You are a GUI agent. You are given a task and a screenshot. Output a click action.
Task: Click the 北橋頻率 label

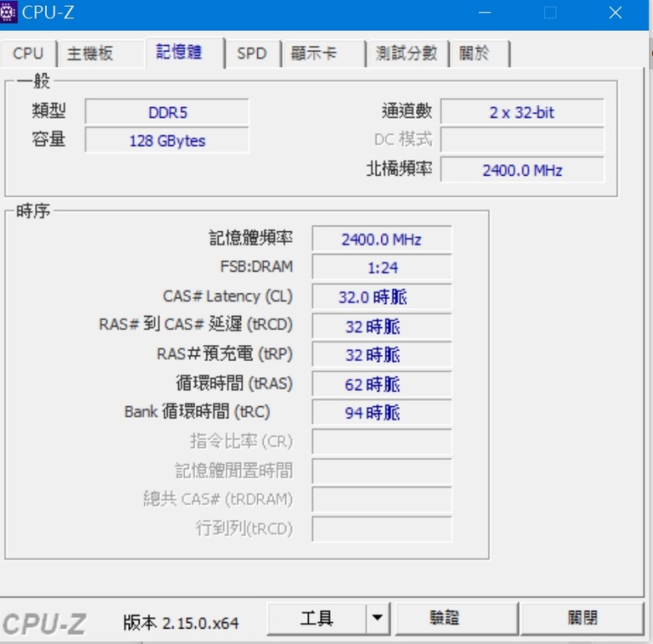point(399,168)
